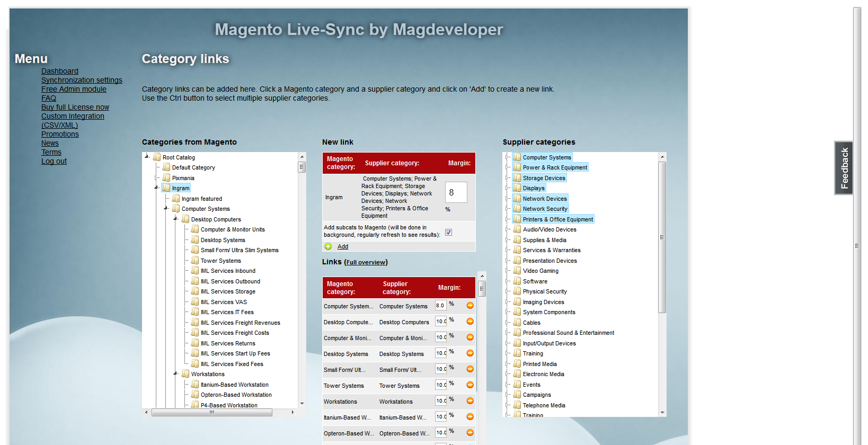Expand the Pixmania tree node

tap(157, 177)
